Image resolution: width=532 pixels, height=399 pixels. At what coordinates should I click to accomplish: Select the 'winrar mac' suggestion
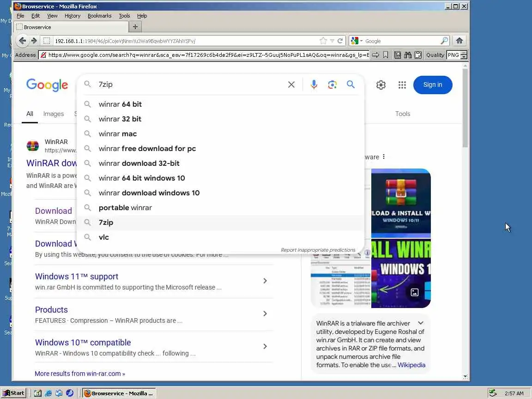(221, 133)
